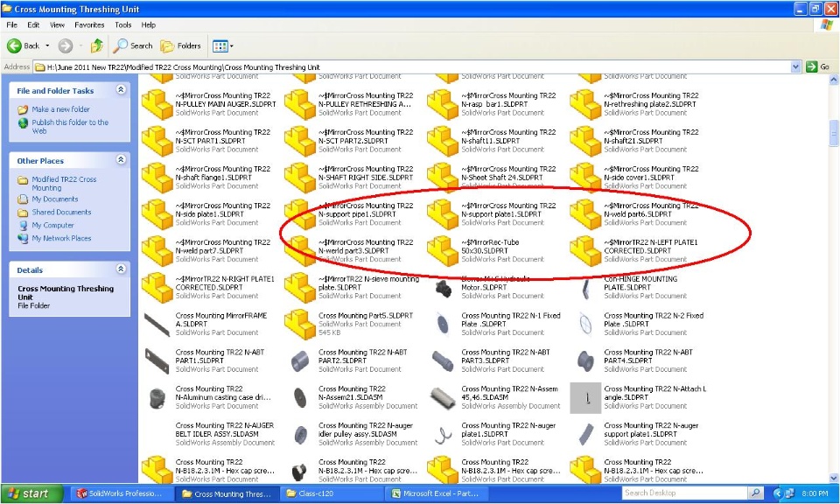Click the Back navigation arrow icon
This screenshot has width=840, height=504.
tap(14, 46)
